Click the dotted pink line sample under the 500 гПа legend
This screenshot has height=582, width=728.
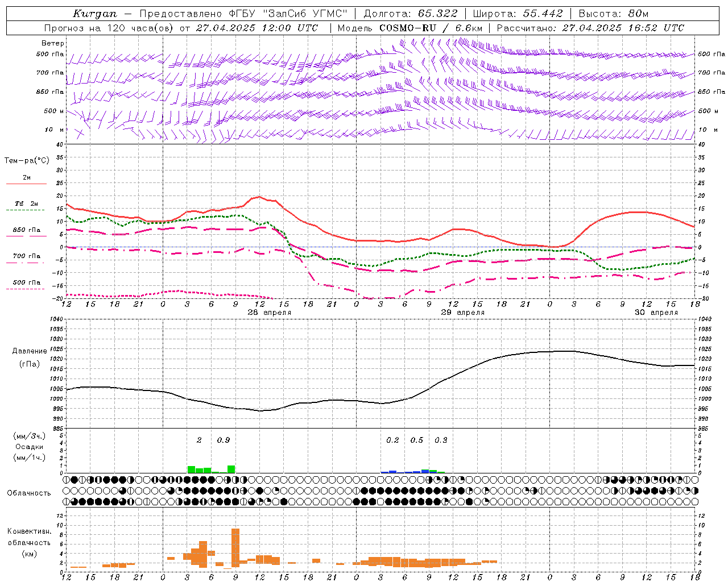coord(26,289)
